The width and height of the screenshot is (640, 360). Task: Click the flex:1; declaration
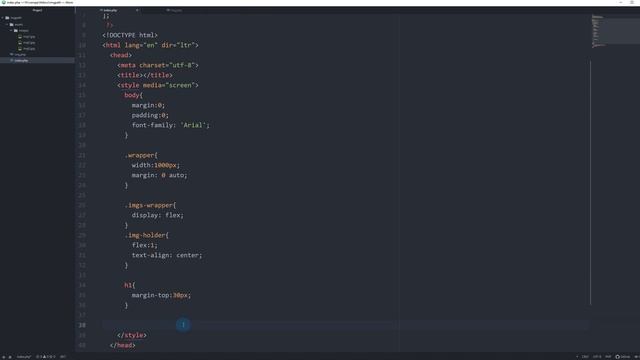[144, 245]
